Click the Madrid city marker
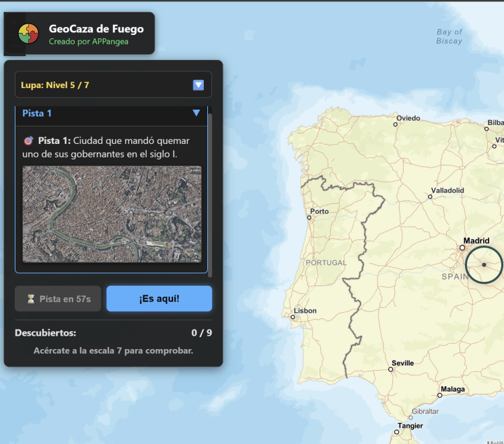This screenshot has width=504, height=444. point(462,248)
